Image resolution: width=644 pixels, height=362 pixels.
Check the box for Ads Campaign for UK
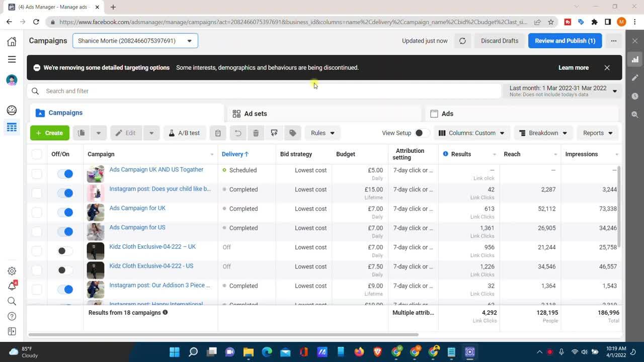tap(37, 212)
